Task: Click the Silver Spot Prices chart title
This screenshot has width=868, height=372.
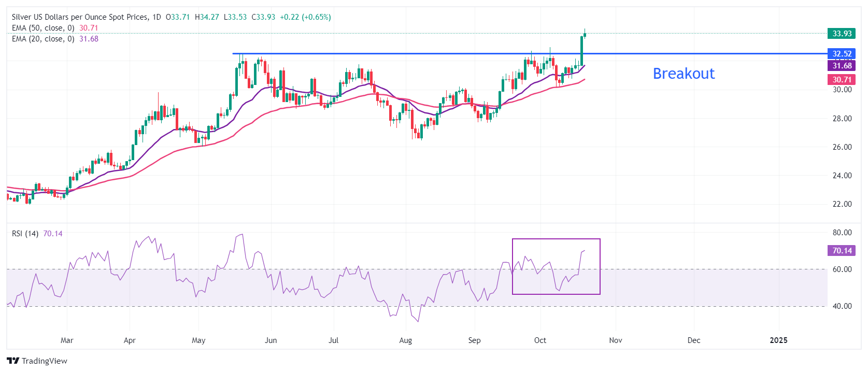Action: pos(80,17)
